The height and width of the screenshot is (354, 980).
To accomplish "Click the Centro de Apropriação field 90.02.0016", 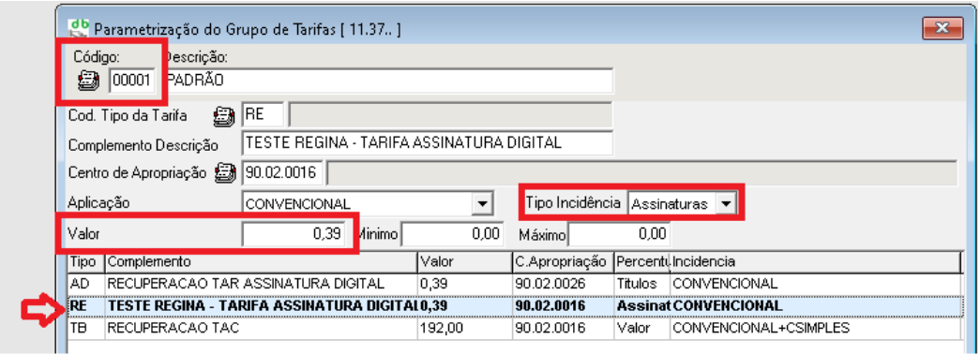I will pyautogui.click(x=282, y=172).
